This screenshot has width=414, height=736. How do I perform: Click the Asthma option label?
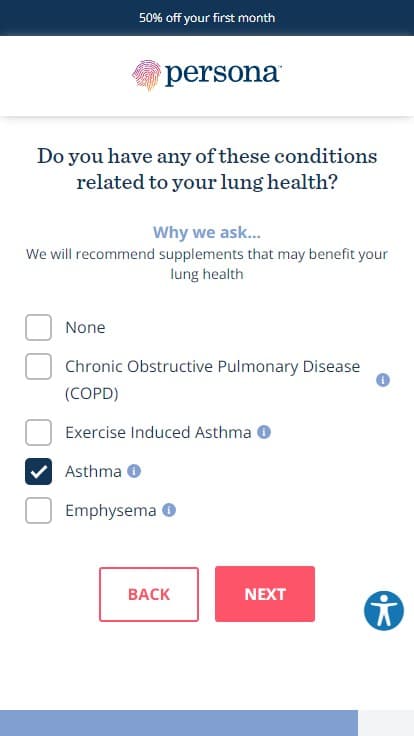[93, 471]
